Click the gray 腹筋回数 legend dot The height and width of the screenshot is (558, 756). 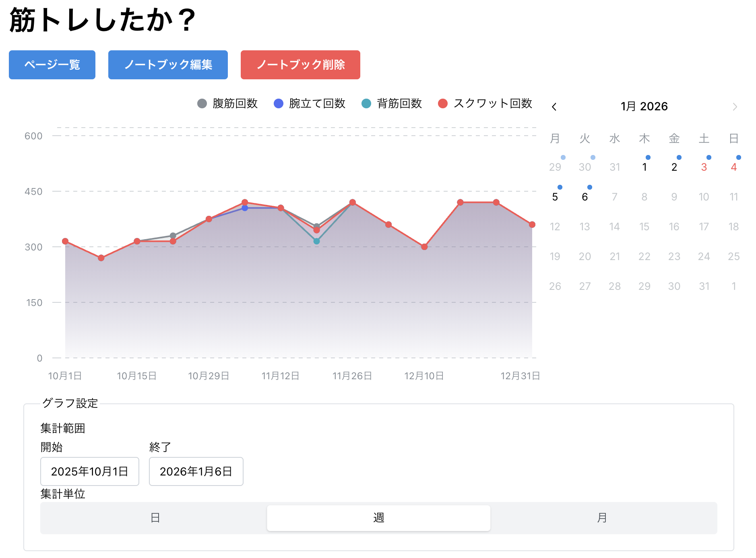click(202, 103)
